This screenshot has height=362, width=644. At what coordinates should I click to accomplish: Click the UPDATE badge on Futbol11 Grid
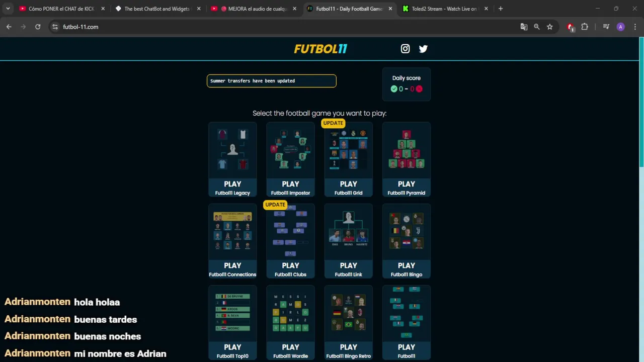[x=333, y=123]
